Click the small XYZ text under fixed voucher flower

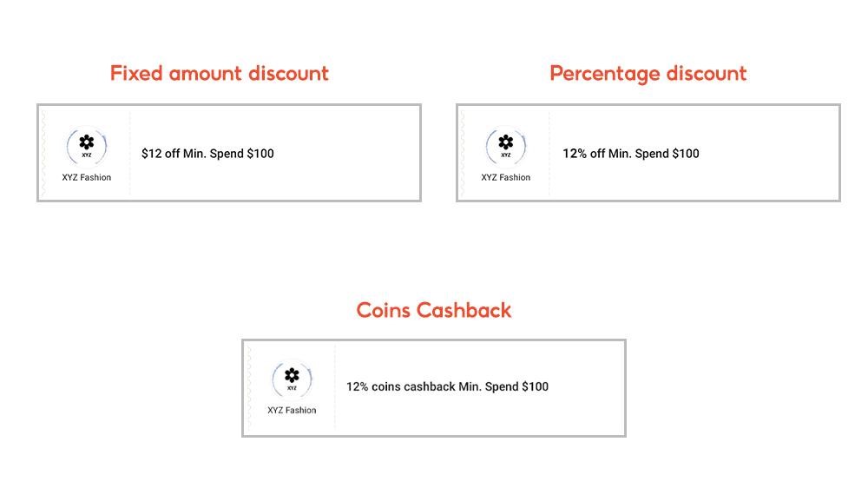[86, 155]
